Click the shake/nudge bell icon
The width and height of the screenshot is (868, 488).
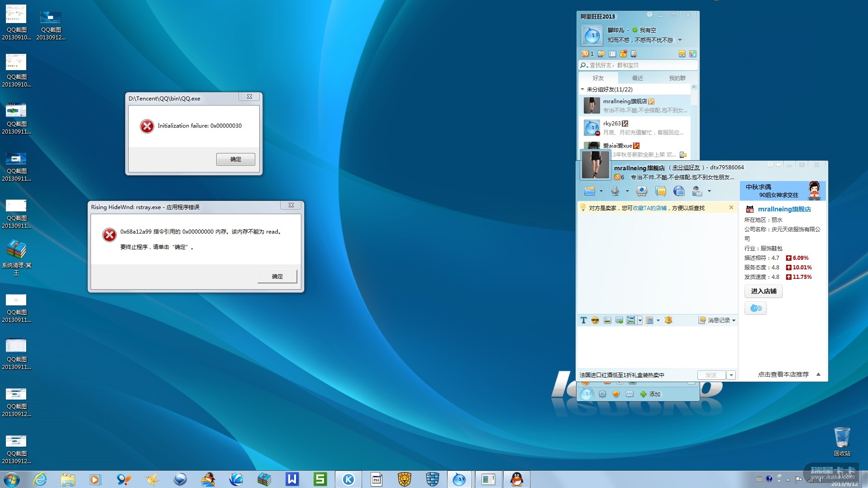(668, 321)
